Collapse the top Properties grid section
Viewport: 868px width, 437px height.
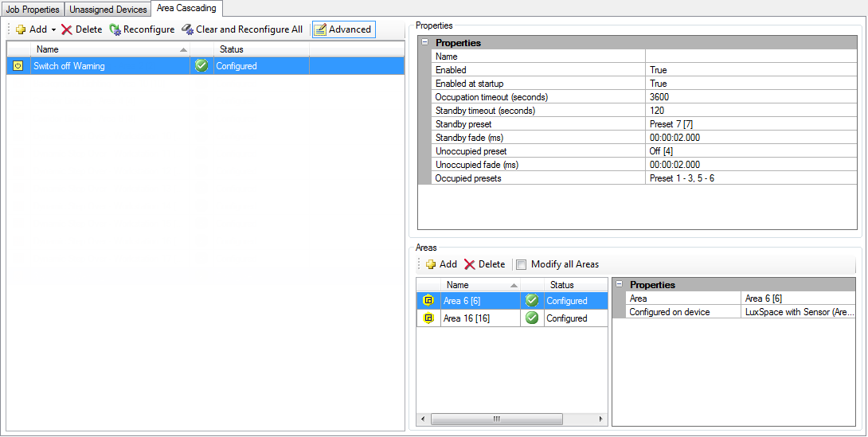pos(424,43)
